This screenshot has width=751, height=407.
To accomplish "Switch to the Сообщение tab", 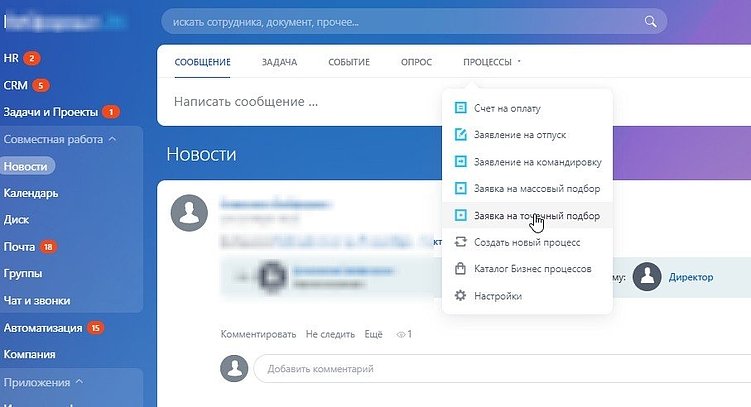I will point(202,62).
